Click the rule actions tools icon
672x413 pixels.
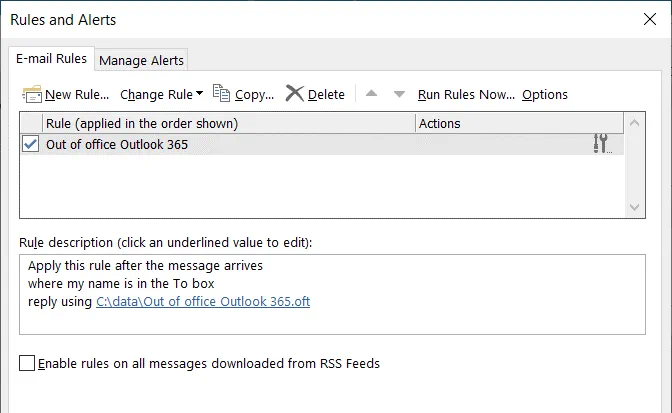click(x=600, y=144)
